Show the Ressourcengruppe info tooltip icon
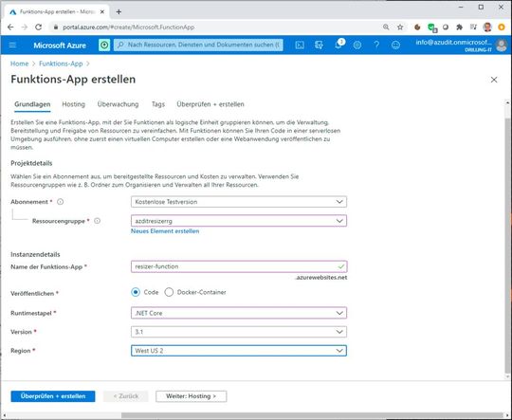This screenshot has width=512, height=420. (98, 221)
